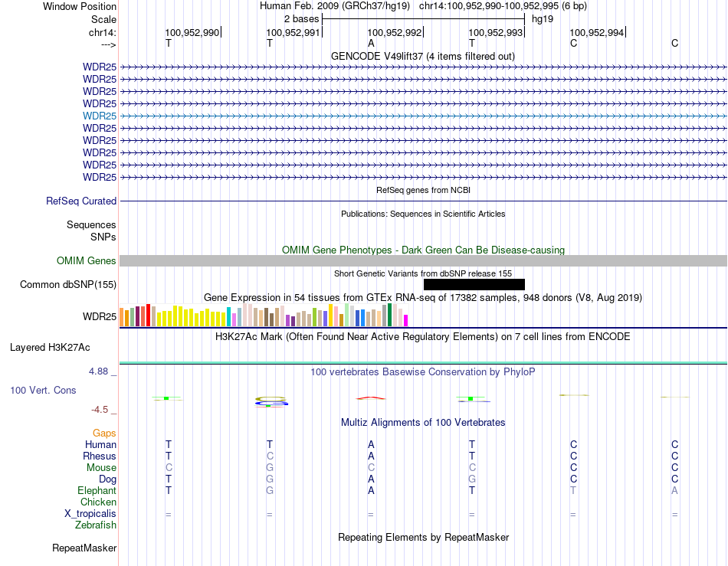Image resolution: width=728 pixels, height=566 pixels.
Task: Click the Gaps alignment label
Action: pyautogui.click(x=104, y=433)
